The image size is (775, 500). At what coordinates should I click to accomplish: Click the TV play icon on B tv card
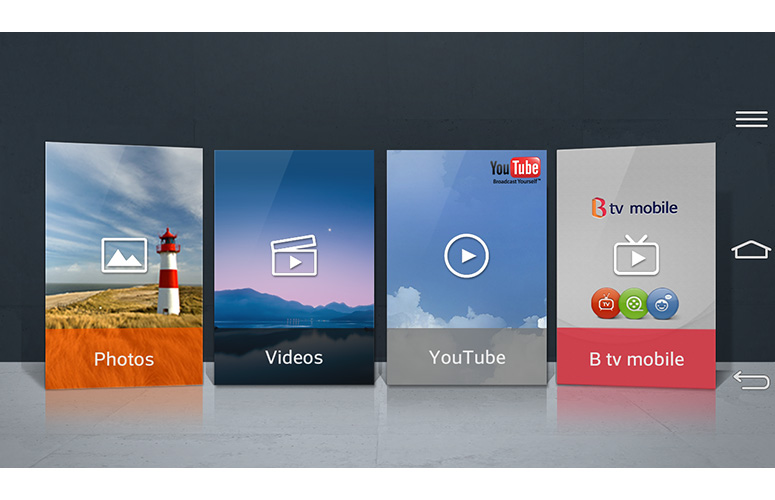pyautogui.click(x=636, y=255)
